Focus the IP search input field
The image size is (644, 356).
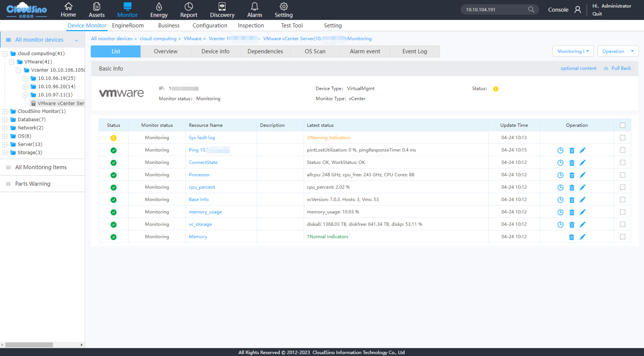pos(495,9)
